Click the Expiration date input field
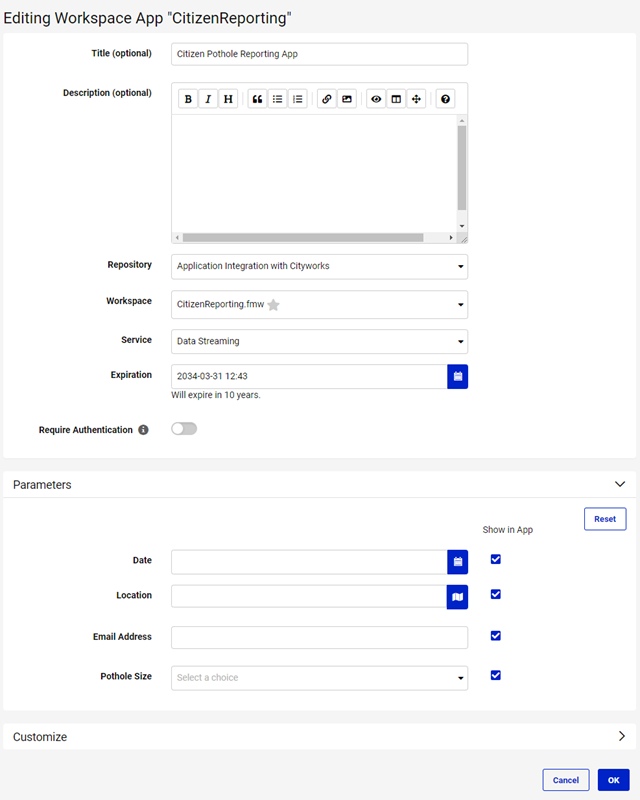 coord(309,377)
